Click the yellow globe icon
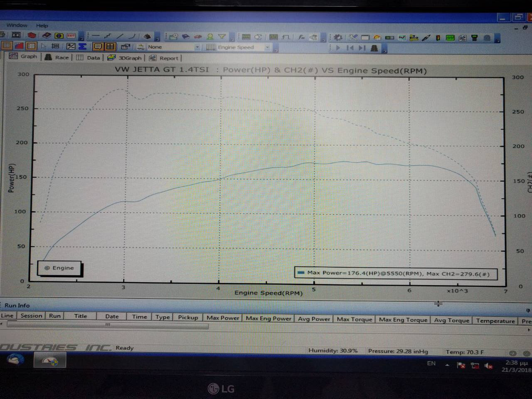Image resolution: width=532 pixels, height=399 pixels. (59, 36)
